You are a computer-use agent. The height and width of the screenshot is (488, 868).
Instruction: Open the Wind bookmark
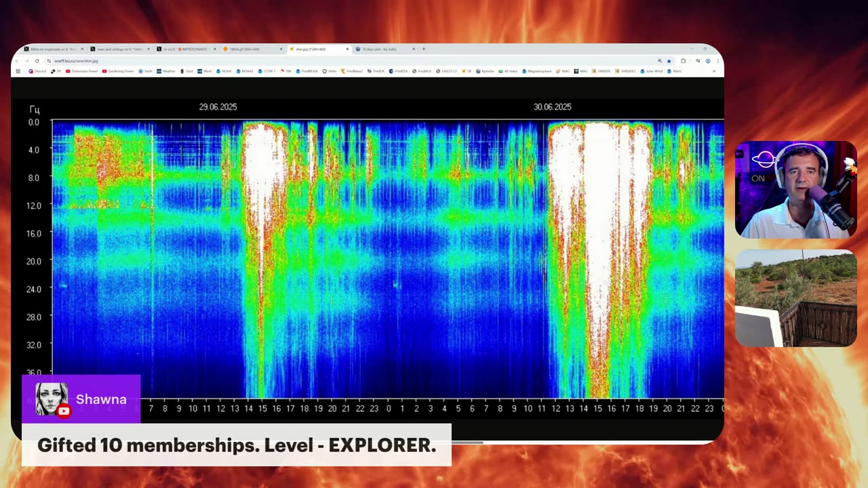[205, 70]
